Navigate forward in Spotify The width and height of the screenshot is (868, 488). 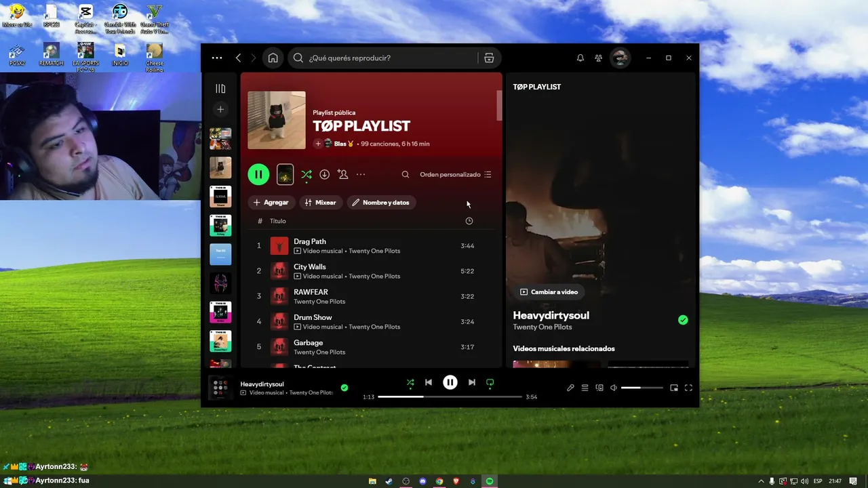click(x=254, y=58)
